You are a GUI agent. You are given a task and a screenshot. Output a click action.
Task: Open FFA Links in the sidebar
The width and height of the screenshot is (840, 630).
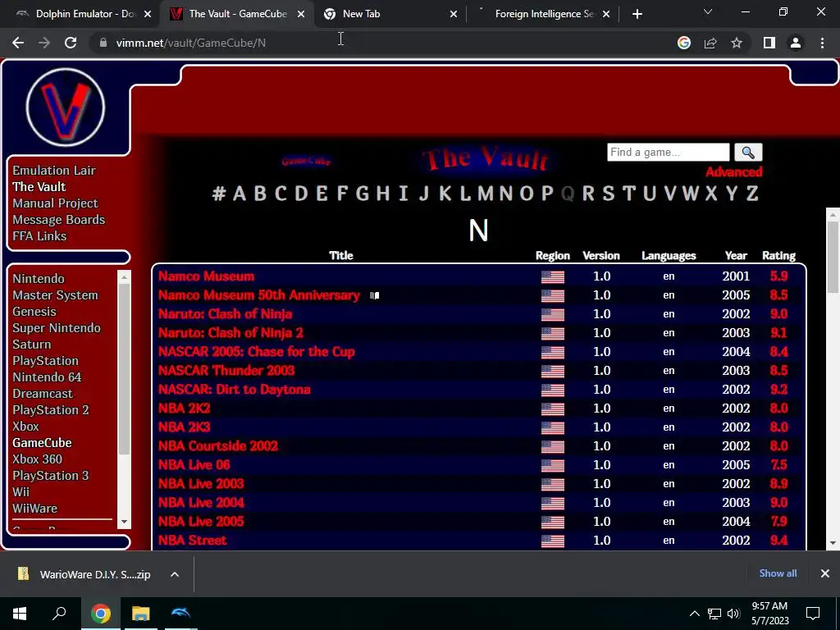[39, 236]
